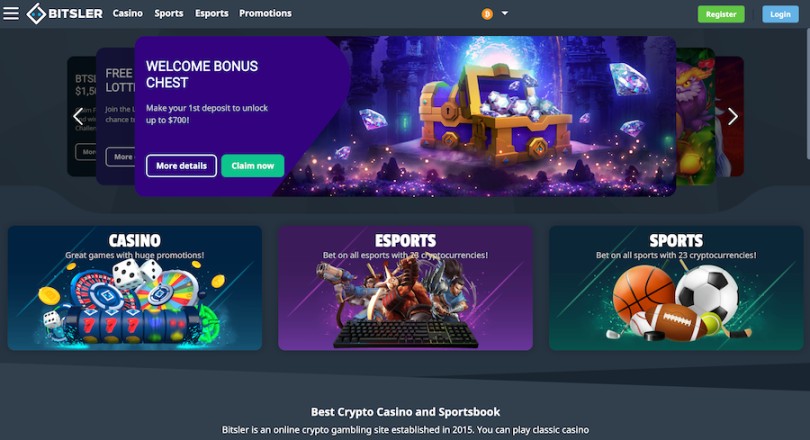The width and height of the screenshot is (810, 440).
Task: Claim now the welcome bonus chest
Action: 253,166
